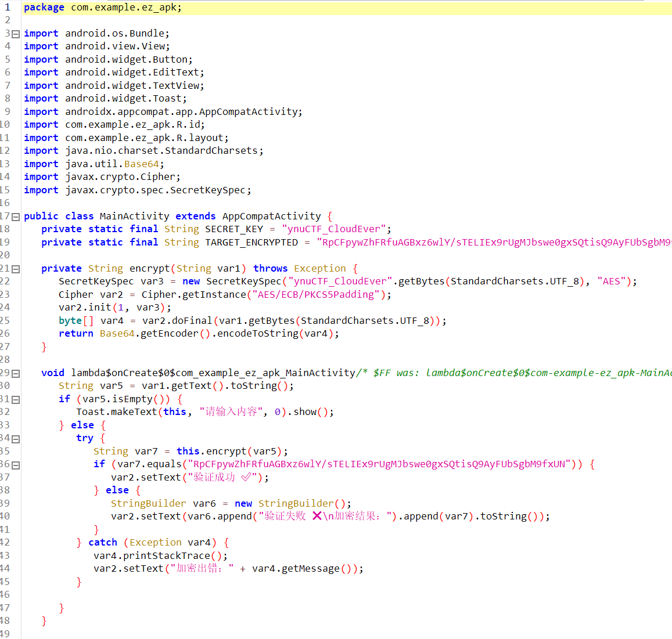Viewport: 672px width, 639px height.
Task: Click the MainActivity class name
Action: pyautogui.click(x=134, y=216)
